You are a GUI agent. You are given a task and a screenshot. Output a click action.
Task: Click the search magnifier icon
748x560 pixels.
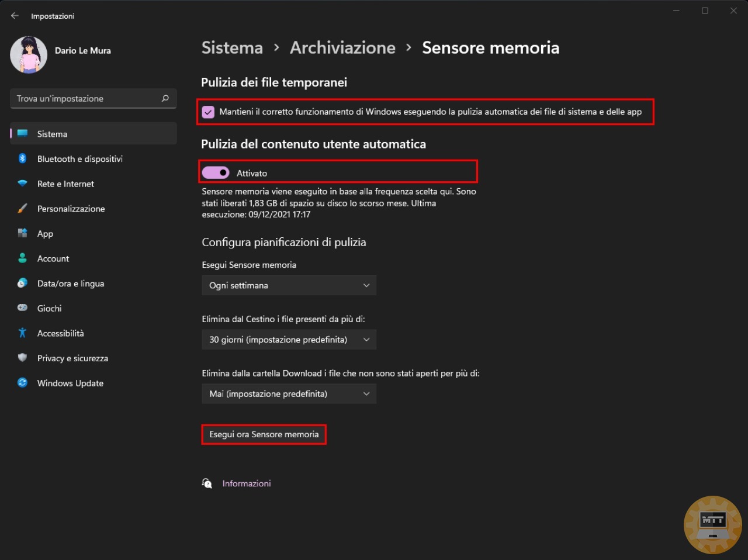(165, 98)
